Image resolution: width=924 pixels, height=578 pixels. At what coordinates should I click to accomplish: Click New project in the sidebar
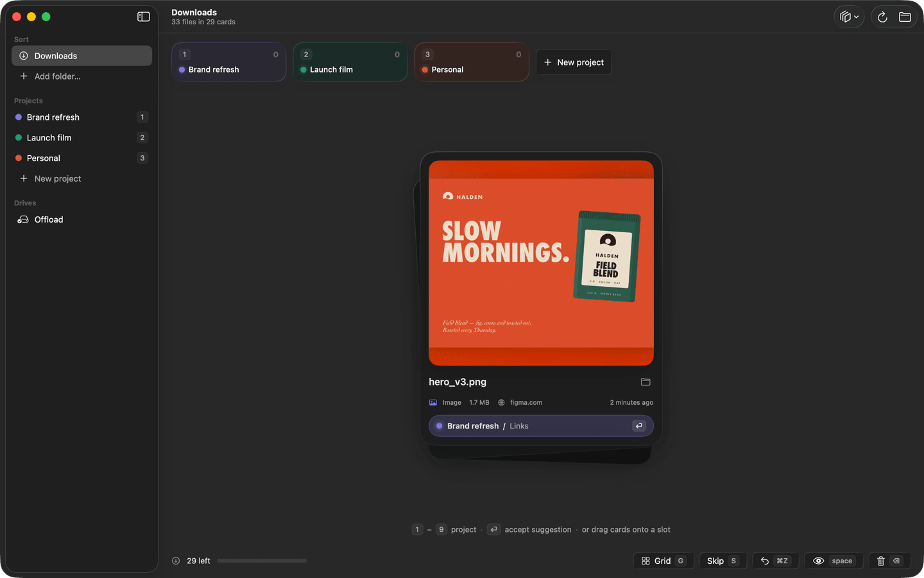coord(81,179)
